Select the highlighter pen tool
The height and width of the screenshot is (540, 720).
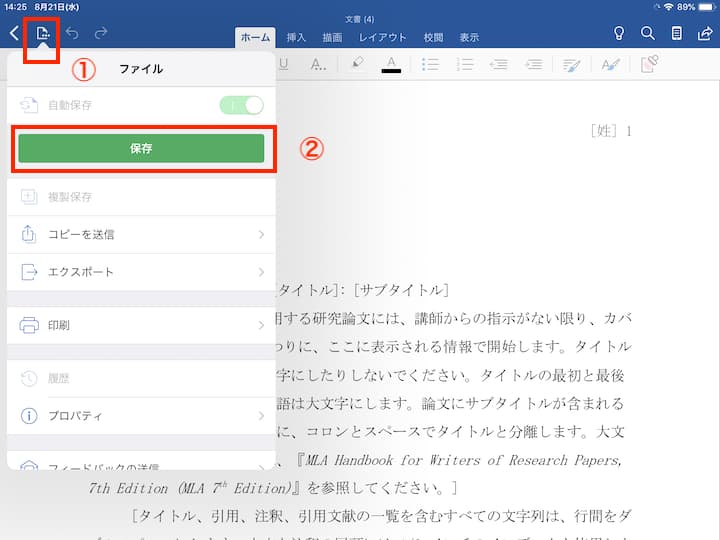tap(357, 63)
